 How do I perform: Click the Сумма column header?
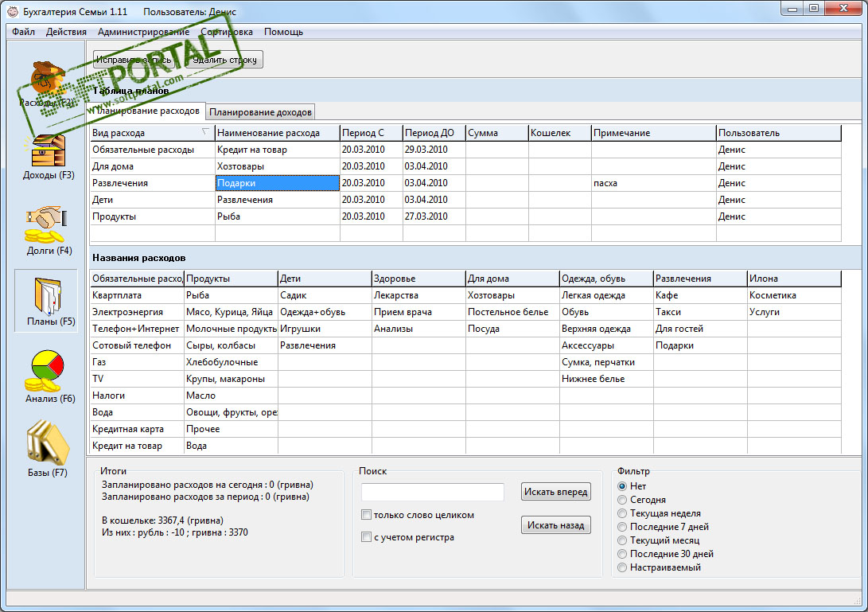[x=497, y=133]
